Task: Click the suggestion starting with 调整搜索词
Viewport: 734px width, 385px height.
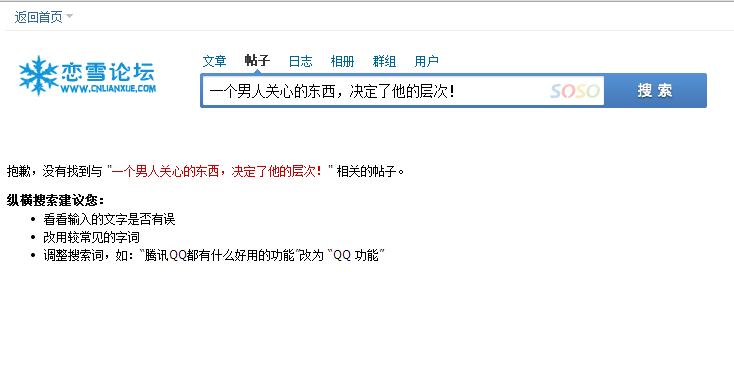Action: coord(214,256)
